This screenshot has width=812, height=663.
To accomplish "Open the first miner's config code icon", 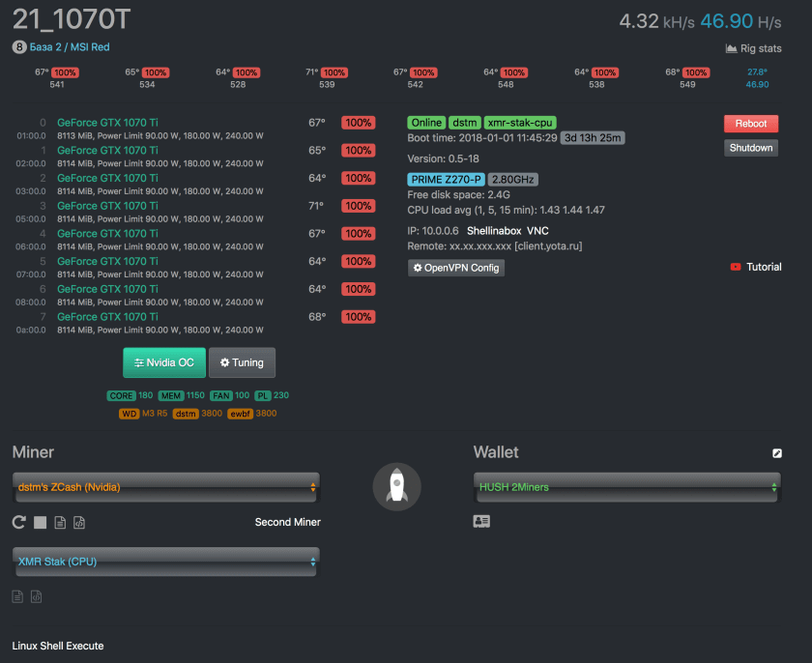I will (79, 523).
